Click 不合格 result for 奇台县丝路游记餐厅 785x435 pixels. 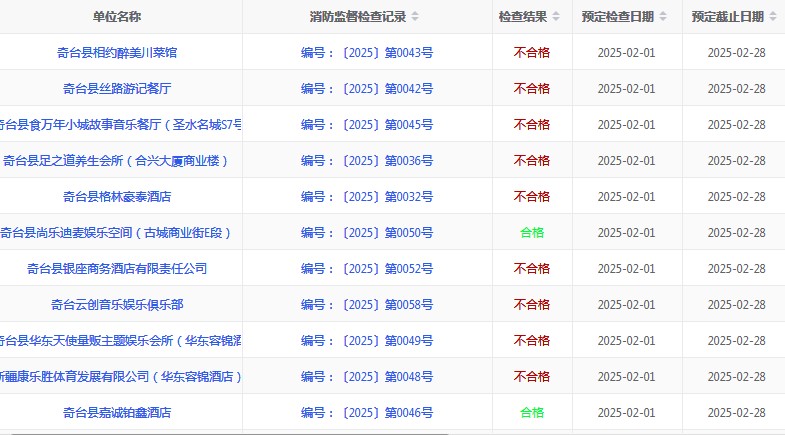(x=532, y=88)
